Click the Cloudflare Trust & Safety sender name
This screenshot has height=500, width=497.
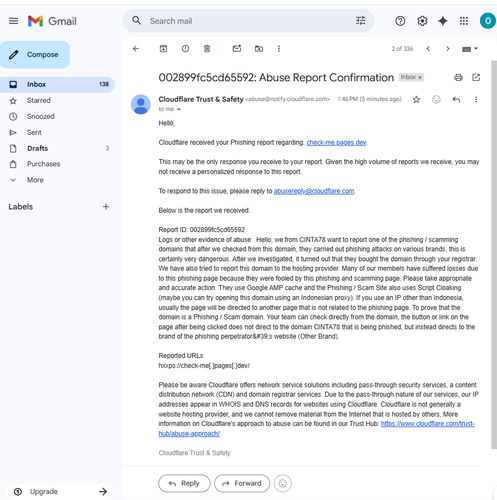(201, 99)
